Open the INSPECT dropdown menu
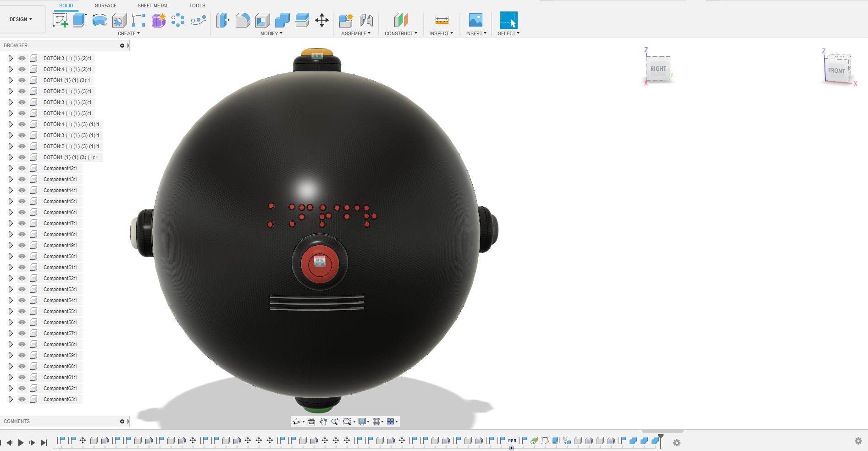Image resolution: width=868 pixels, height=451 pixels. coord(442,33)
